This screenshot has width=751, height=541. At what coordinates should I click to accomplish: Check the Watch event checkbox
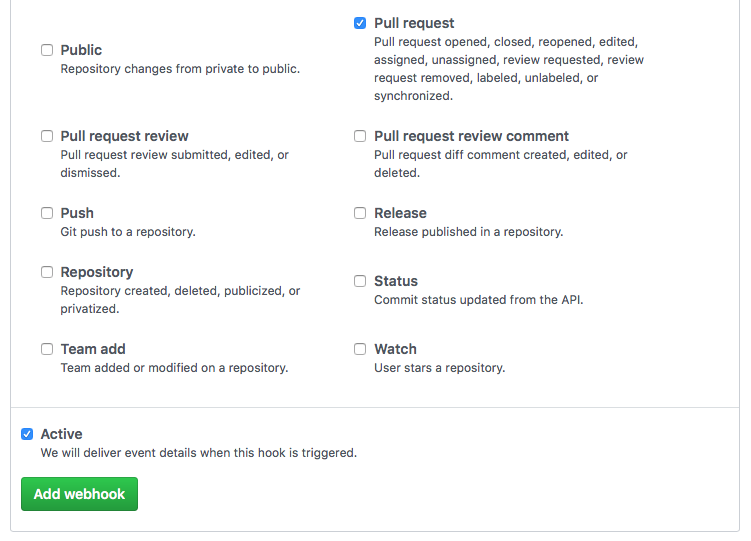pos(360,349)
